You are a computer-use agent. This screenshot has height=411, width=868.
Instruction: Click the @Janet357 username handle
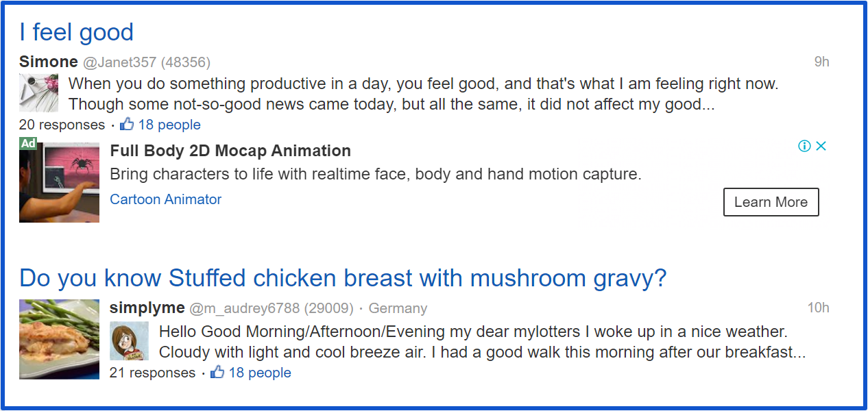pyautogui.click(x=120, y=62)
